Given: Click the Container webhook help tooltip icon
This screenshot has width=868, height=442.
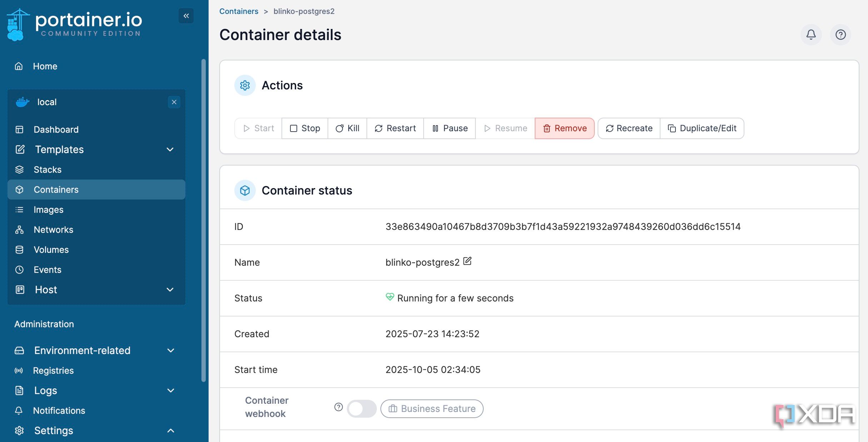Looking at the screenshot, I should (339, 407).
